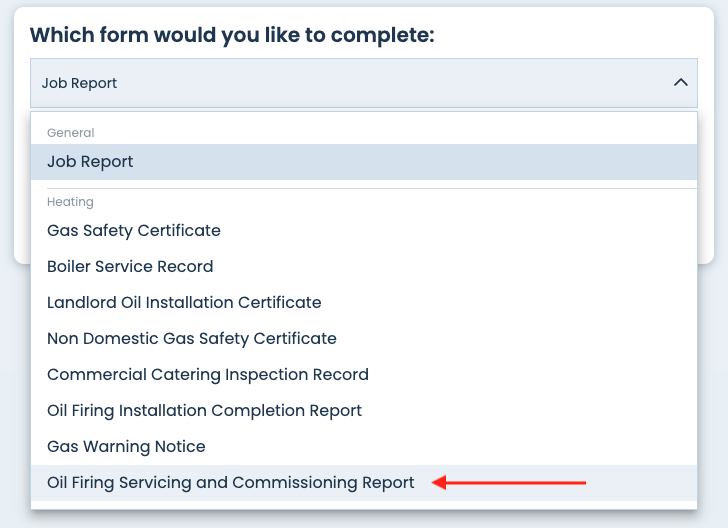This screenshot has height=528, width=728.
Task: Click the 'Heating' group header label
Action: pos(70,202)
